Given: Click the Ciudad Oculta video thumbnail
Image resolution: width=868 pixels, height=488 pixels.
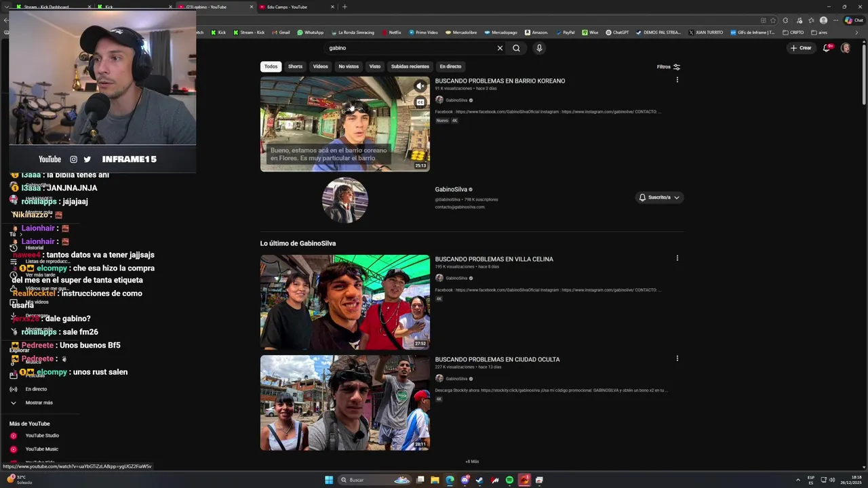Looking at the screenshot, I should point(345,403).
